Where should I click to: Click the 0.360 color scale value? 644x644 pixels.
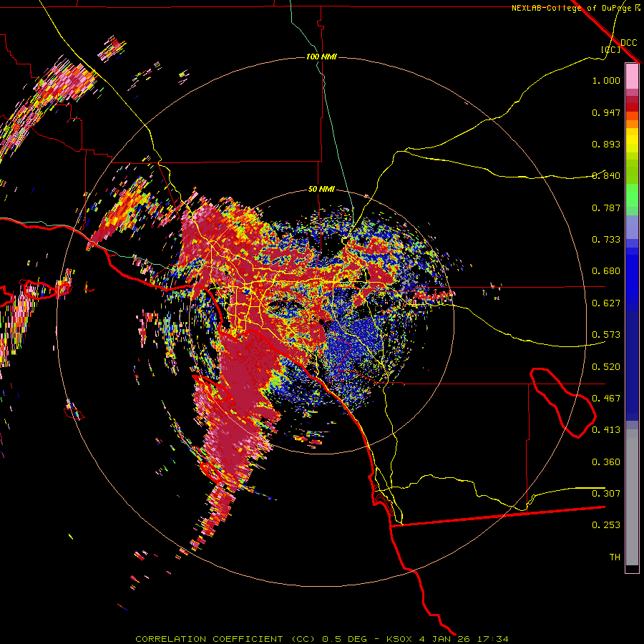(x=606, y=462)
